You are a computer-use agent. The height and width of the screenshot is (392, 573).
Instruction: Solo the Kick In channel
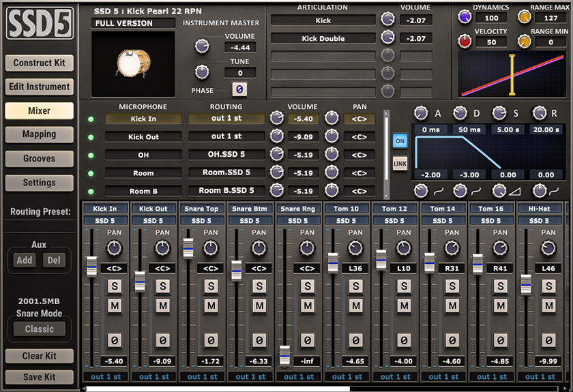(114, 286)
